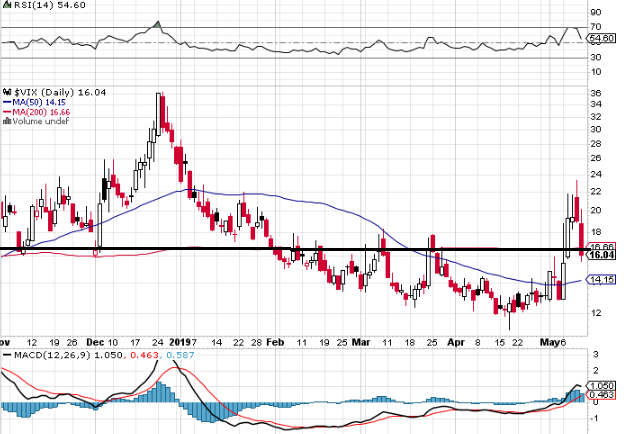The image size is (624, 434).
Task: Click the $VIX candlestick legend icon
Action: coord(8,92)
